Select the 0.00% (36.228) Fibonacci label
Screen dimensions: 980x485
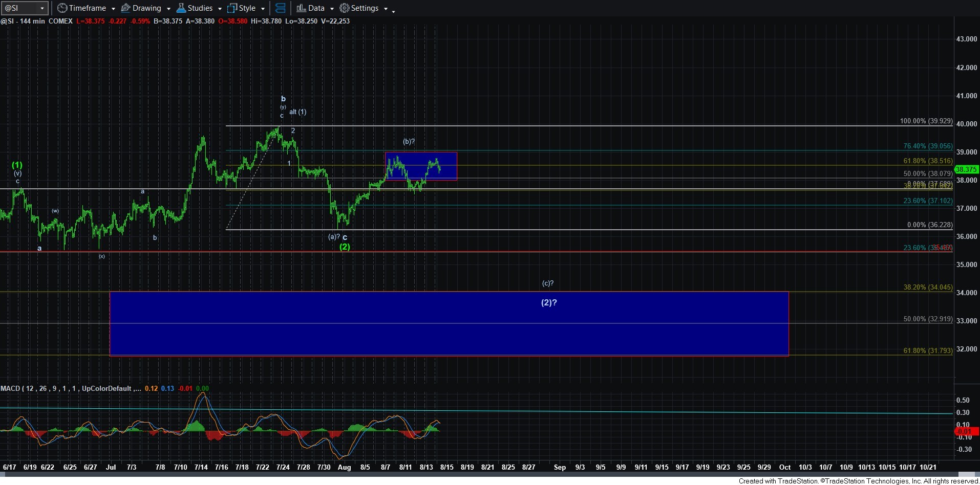(930, 225)
